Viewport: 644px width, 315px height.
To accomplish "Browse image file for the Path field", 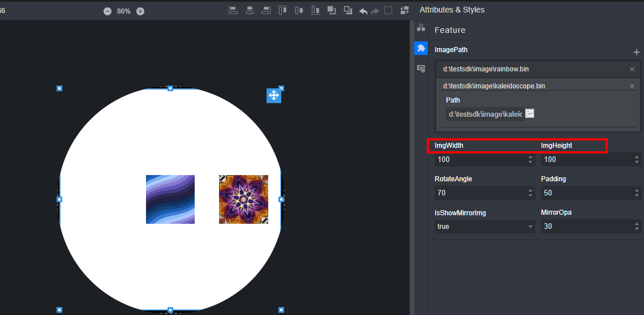I will click(x=530, y=114).
